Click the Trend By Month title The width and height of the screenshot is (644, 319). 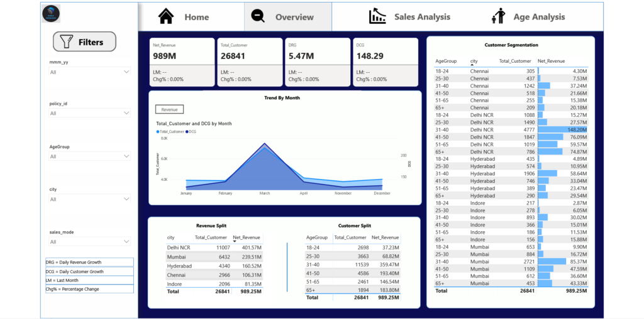(x=282, y=97)
